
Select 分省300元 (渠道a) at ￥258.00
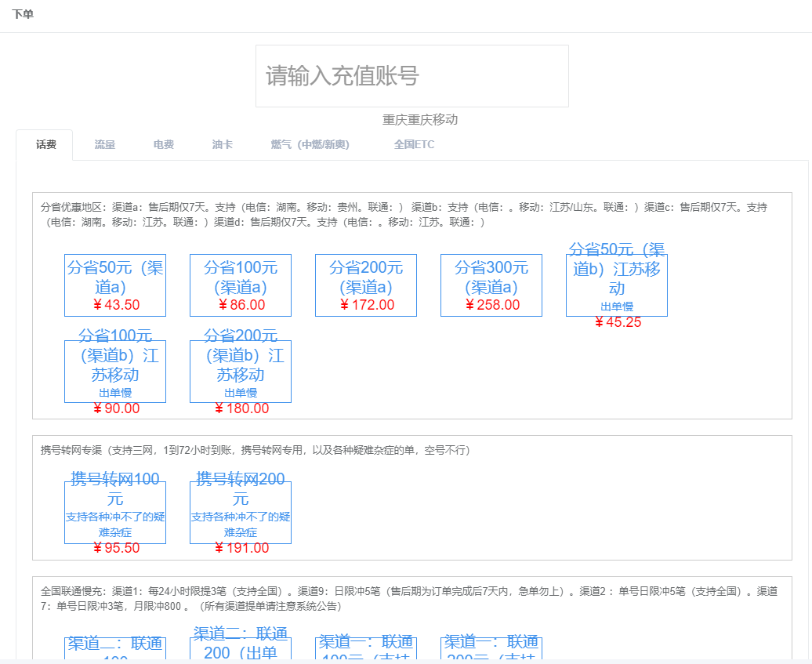491,285
